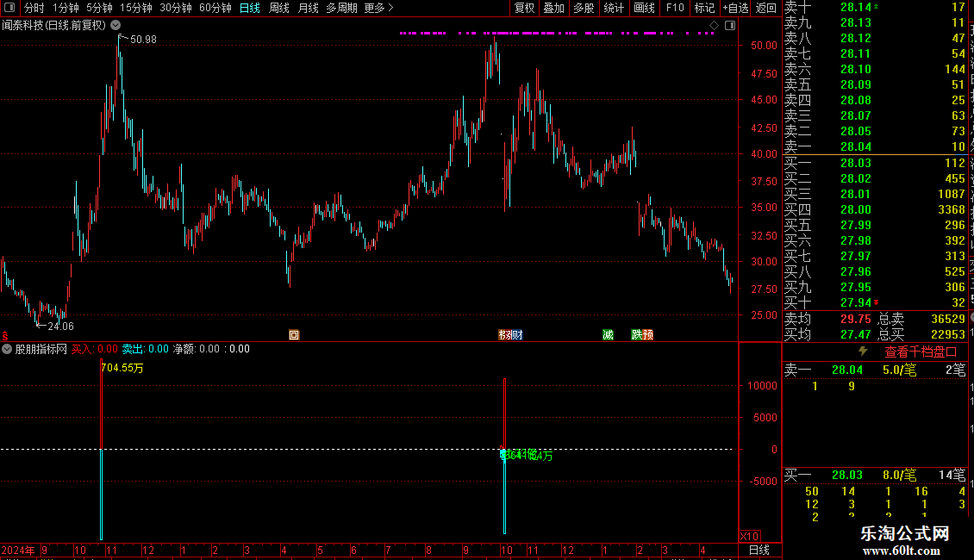Select 买一 price 28.03 in order book

click(x=856, y=164)
